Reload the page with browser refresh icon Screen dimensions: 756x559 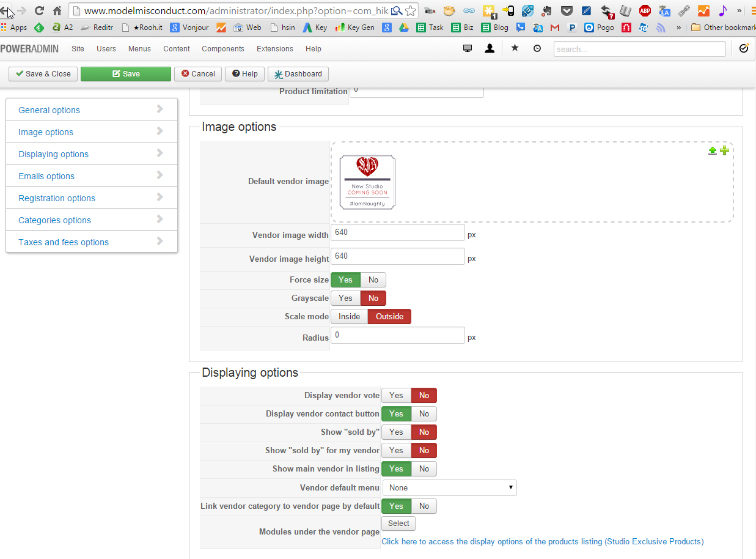(x=39, y=10)
